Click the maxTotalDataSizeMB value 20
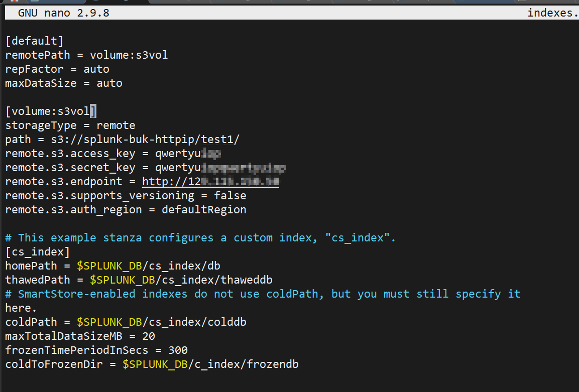 [148, 336]
